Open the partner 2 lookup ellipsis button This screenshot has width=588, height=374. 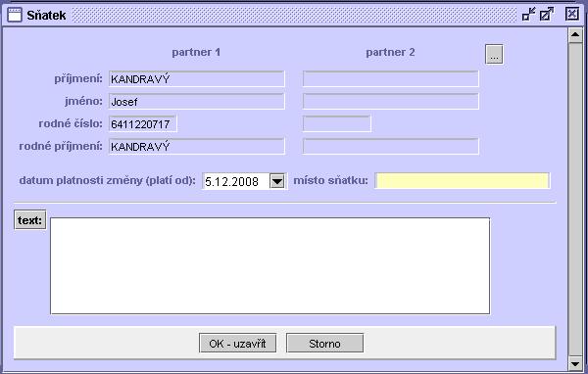pos(494,55)
